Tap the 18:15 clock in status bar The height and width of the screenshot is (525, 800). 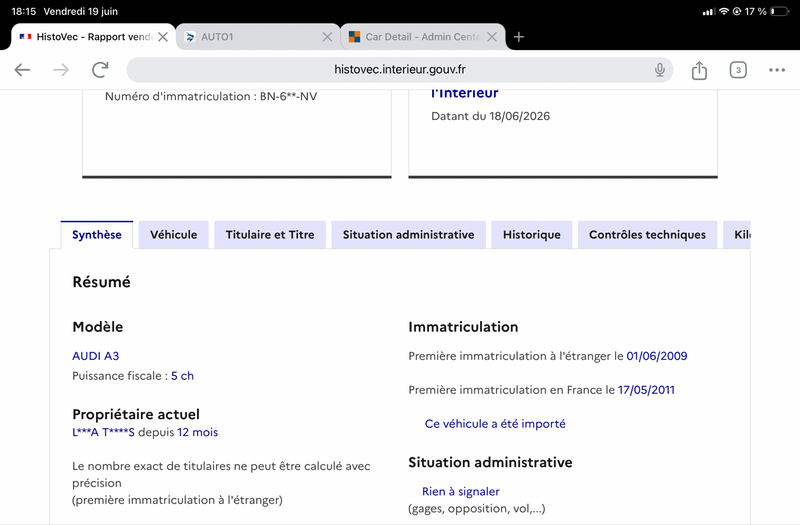[23, 11]
